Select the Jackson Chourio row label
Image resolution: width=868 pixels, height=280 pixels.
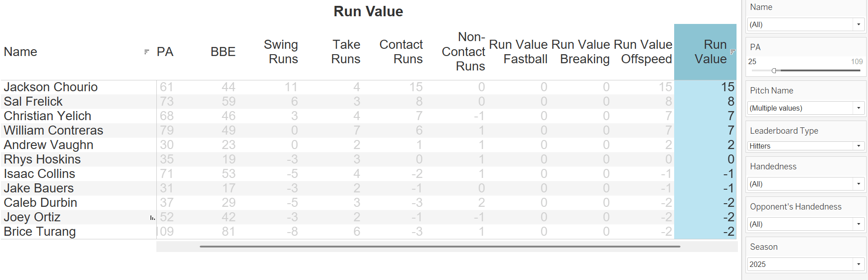(51, 87)
